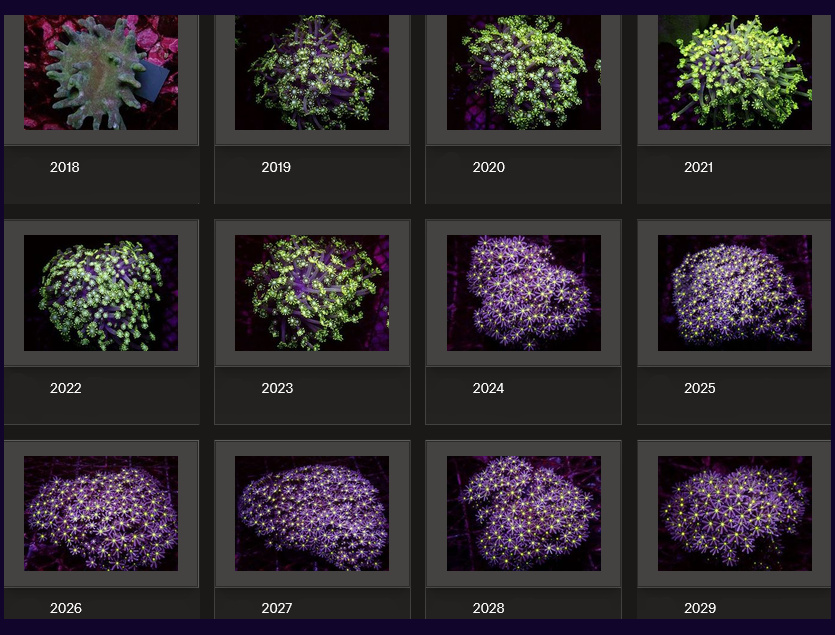This screenshot has width=835, height=635.
Task: Open the 2028 purple coral thumbnail
Action: click(x=523, y=514)
